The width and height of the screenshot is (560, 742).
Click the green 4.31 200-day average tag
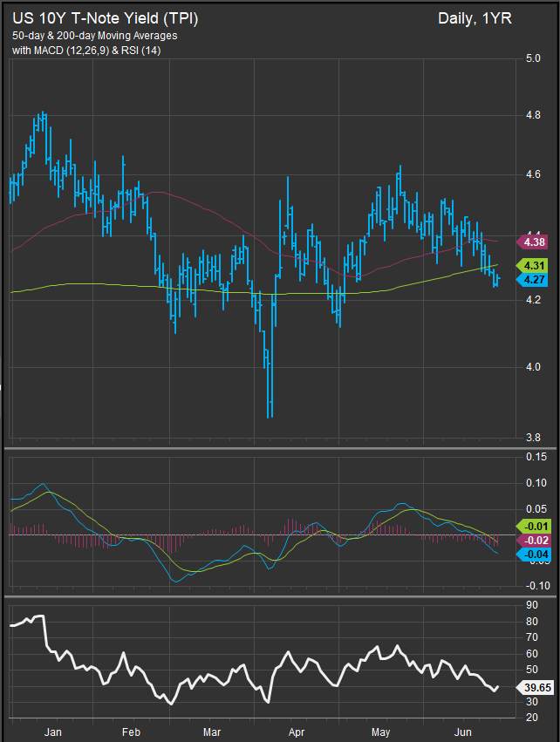pyautogui.click(x=533, y=265)
